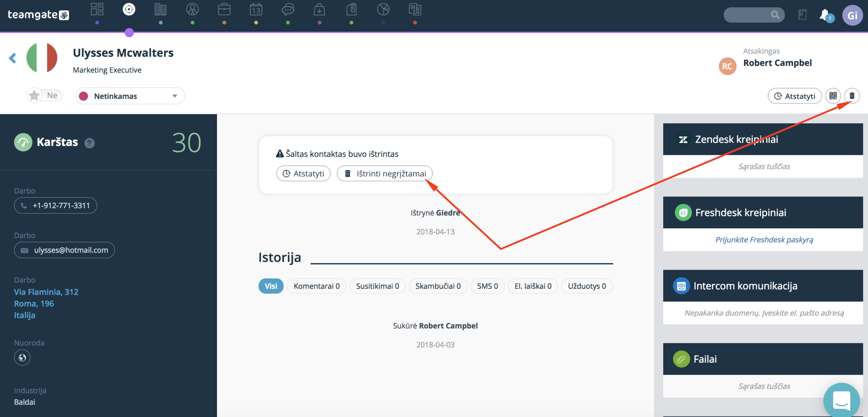Open the companies building icon
The height and width of the screenshot is (417, 868).
(x=160, y=9)
